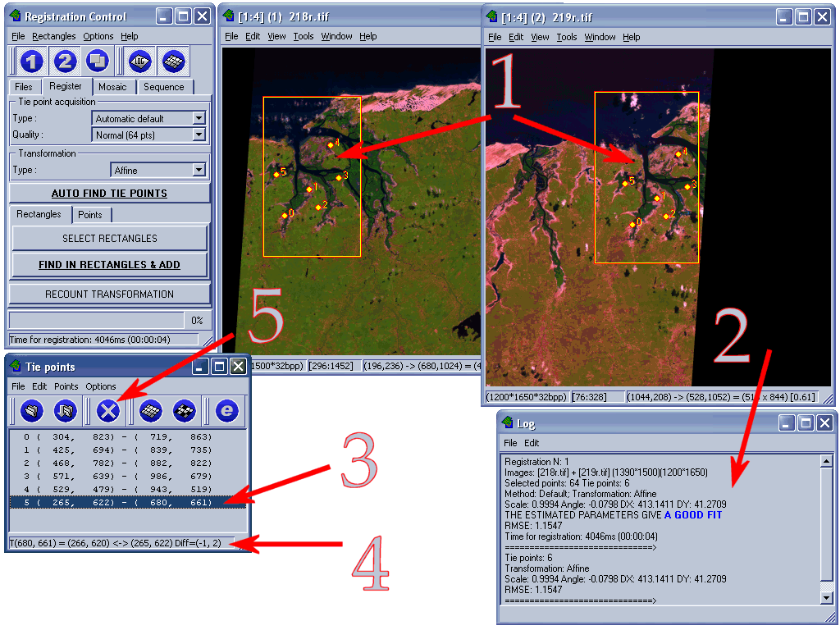Click the image 1 button in Registration Control
This screenshot has height=630, width=840.
pos(31,62)
